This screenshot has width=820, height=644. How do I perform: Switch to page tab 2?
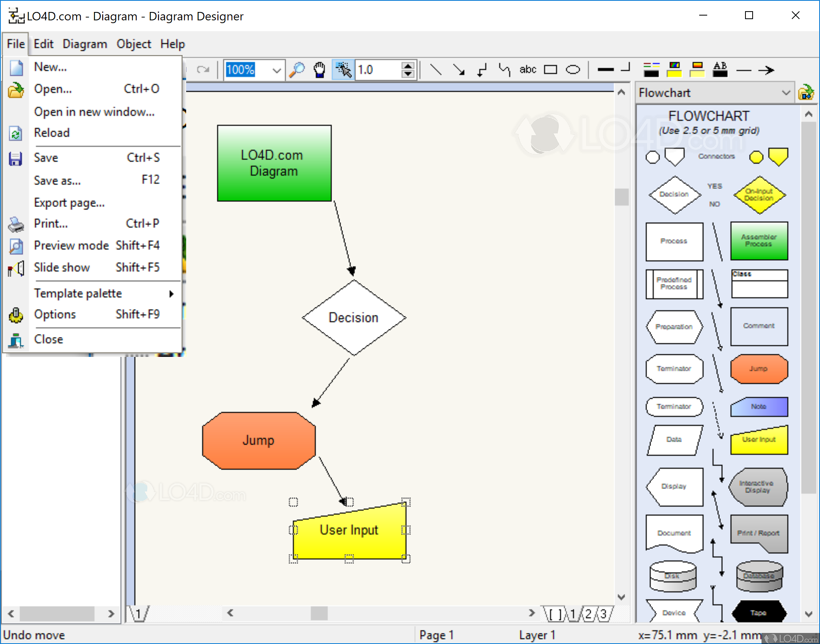point(588,614)
